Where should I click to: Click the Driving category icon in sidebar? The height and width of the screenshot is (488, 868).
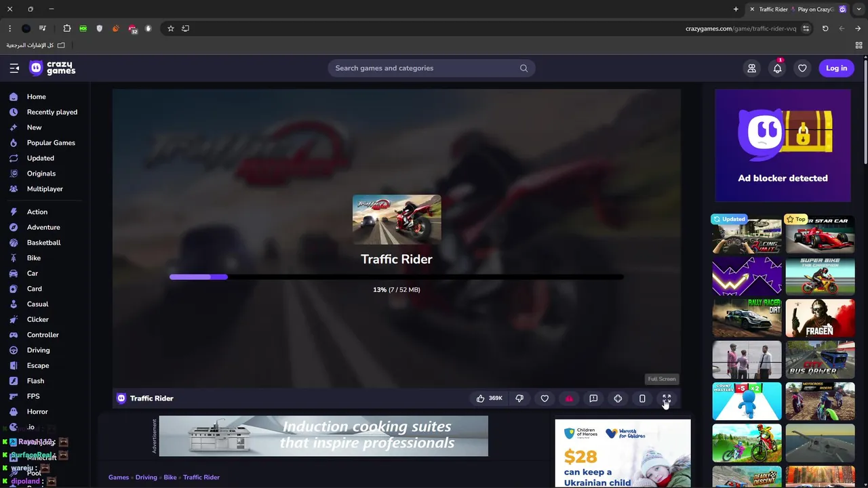coord(14,350)
